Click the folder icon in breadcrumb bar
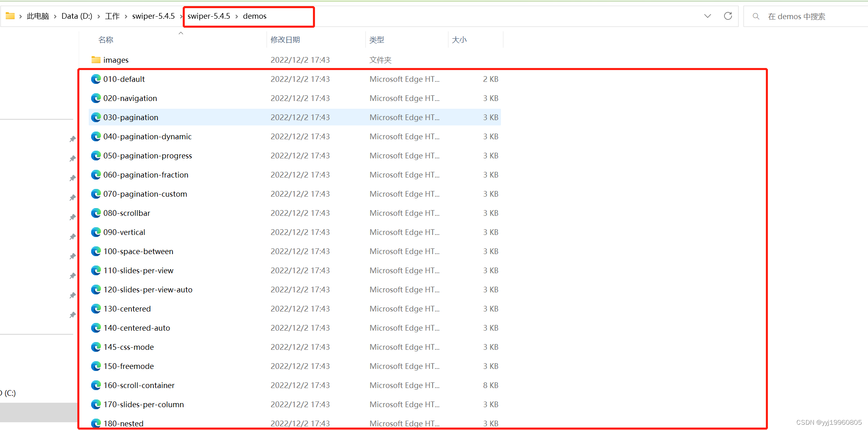868x430 pixels. click(x=9, y=15)
